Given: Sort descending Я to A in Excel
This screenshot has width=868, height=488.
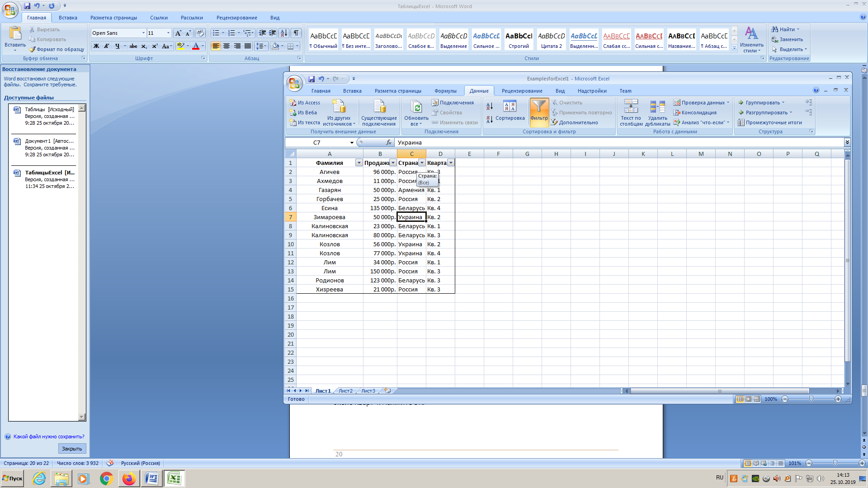Looking at the screenshot, I should [490, 120].
